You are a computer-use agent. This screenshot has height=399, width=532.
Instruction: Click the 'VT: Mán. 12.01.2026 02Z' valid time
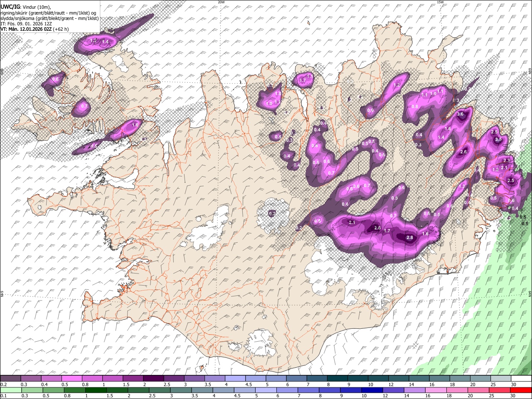pos(26,29)
